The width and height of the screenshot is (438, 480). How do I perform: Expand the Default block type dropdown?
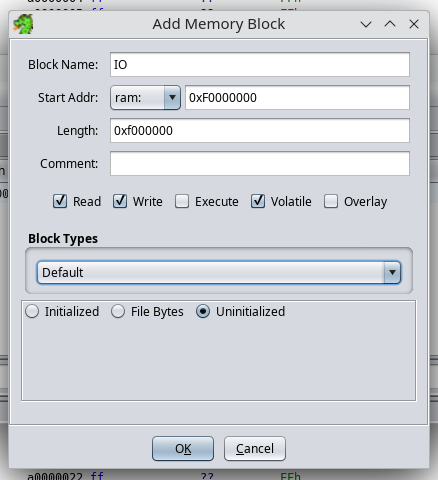pyautogui.click(x=219, y=273)
